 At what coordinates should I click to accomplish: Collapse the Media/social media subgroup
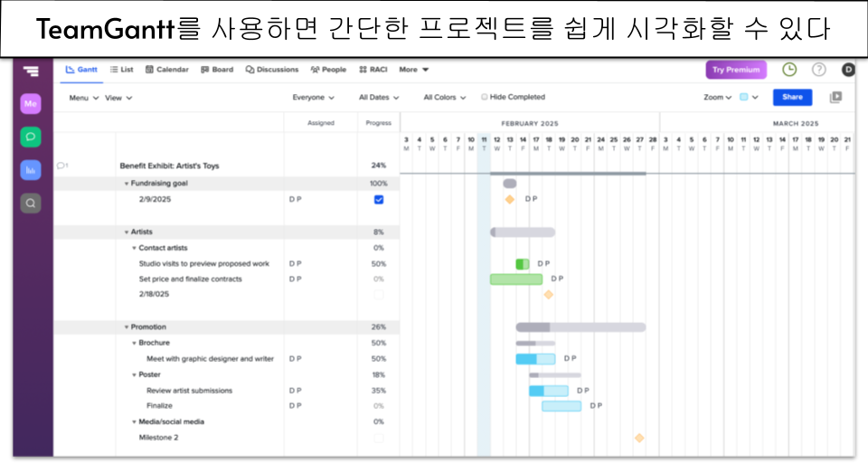point(134,421)
